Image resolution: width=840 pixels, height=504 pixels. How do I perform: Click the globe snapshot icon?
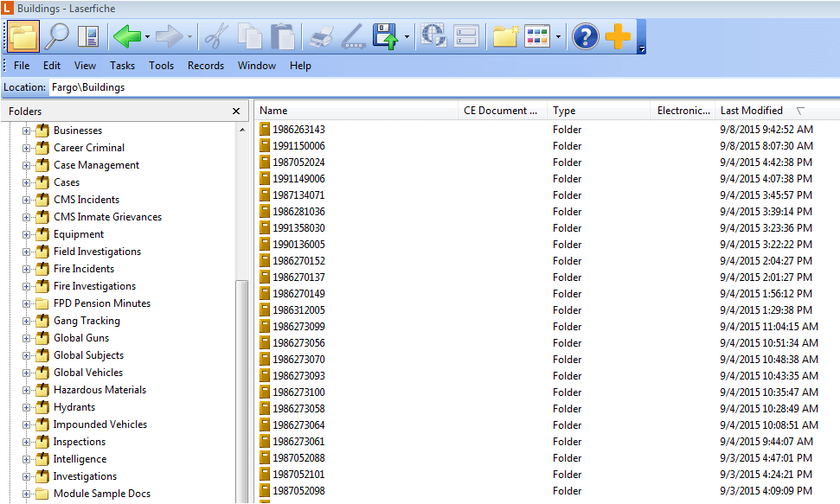coord(433,35)
